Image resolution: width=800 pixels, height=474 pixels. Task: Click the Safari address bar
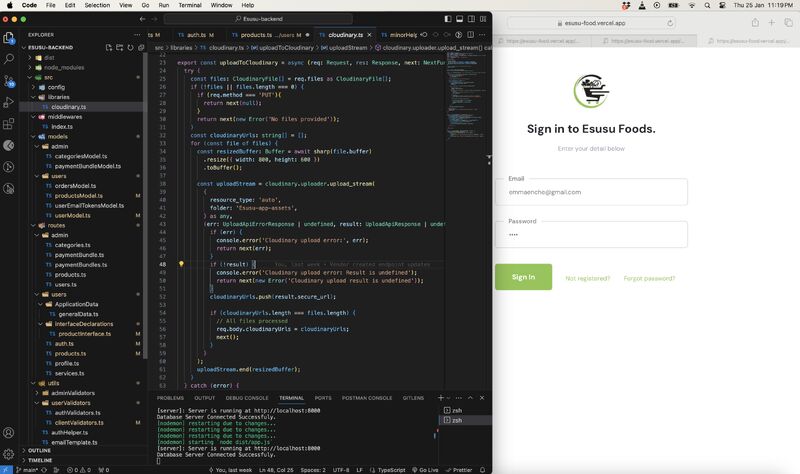click(591, 23)
